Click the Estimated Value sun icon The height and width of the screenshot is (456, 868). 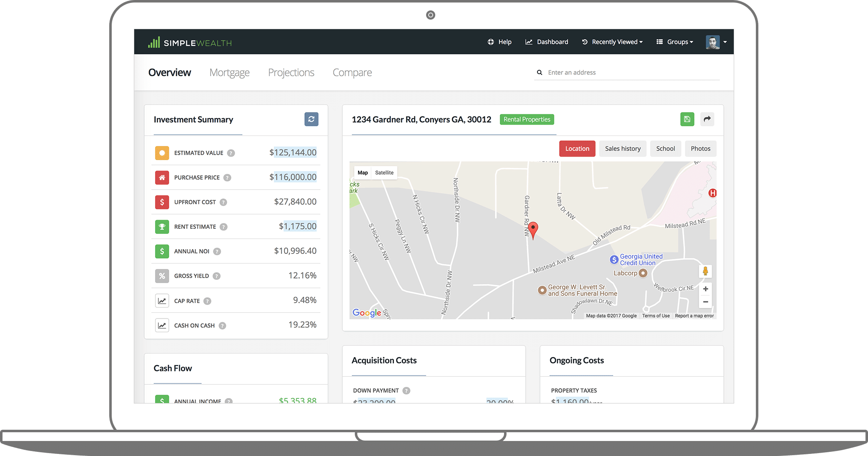pyautogui.click(x=162, y=153)
